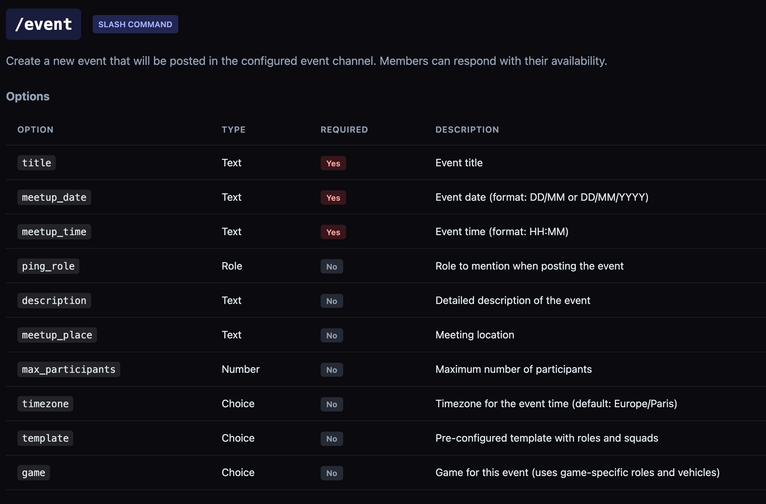
Task: Click the SLASH COMMAND badge
Action: click(x=135, y=24)
